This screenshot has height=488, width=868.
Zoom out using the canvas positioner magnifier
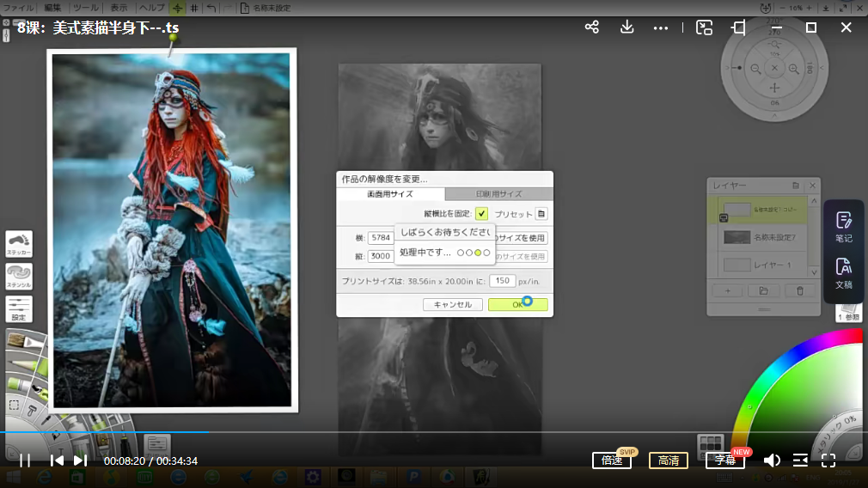point(755,69)
